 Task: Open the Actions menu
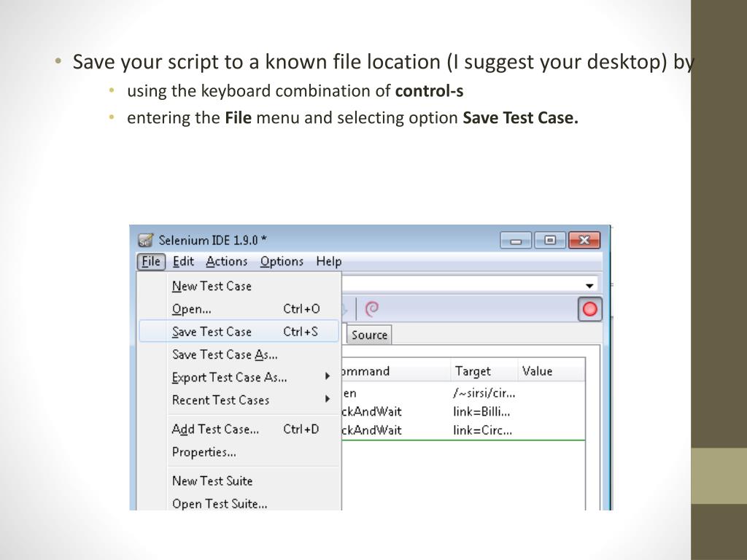coord(226,261)
